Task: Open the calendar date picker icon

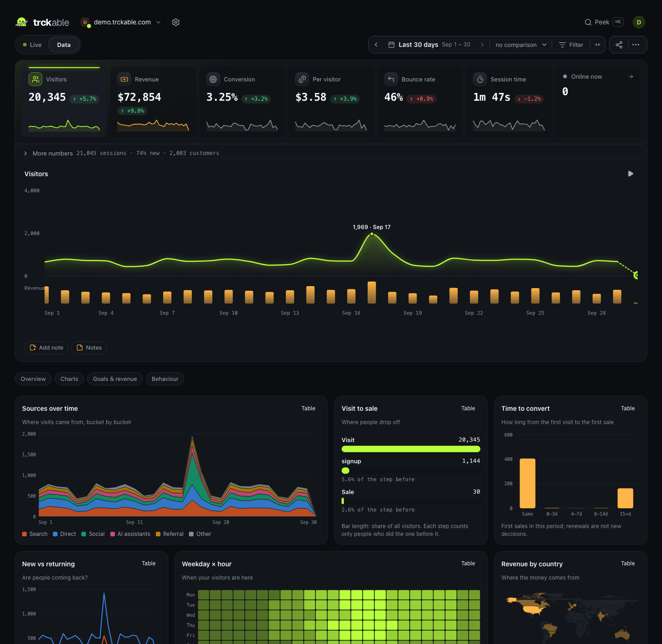Action: click(x=392, y=45)
